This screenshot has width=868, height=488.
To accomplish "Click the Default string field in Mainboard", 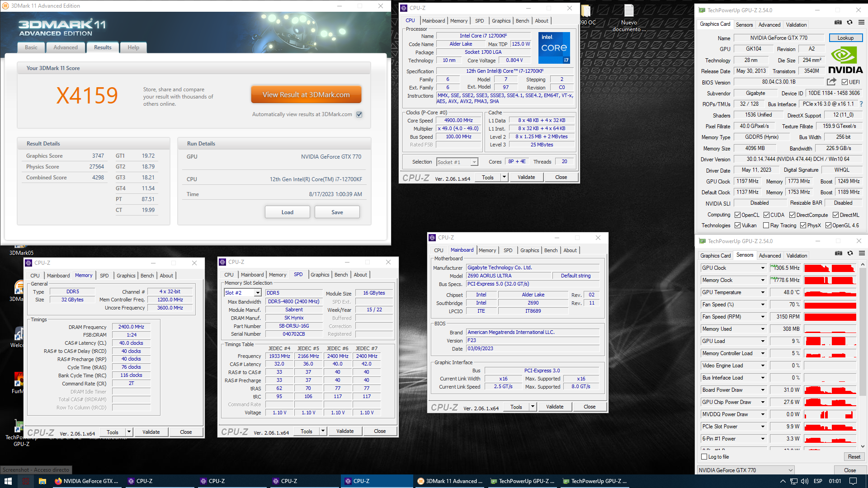I will pos(576,276).
